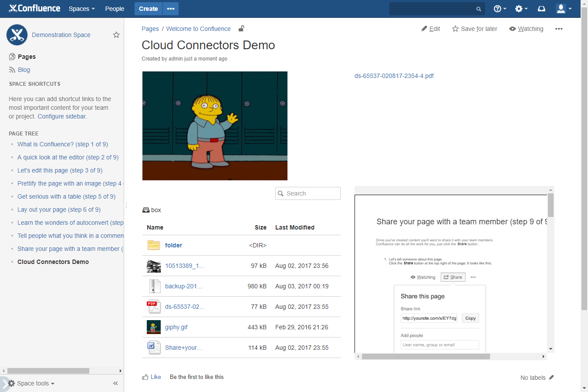Open the ds-65537-020817-2354-4.pdf link
Image resolution: width=588 pixels, height=392 pixels.
tap(394, 76)
